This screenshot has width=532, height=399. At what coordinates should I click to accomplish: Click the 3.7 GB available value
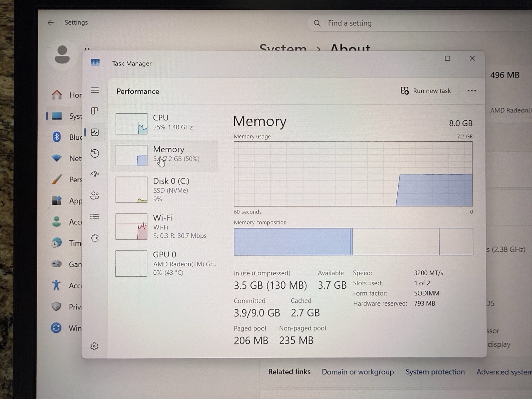[x=332, y=285]
